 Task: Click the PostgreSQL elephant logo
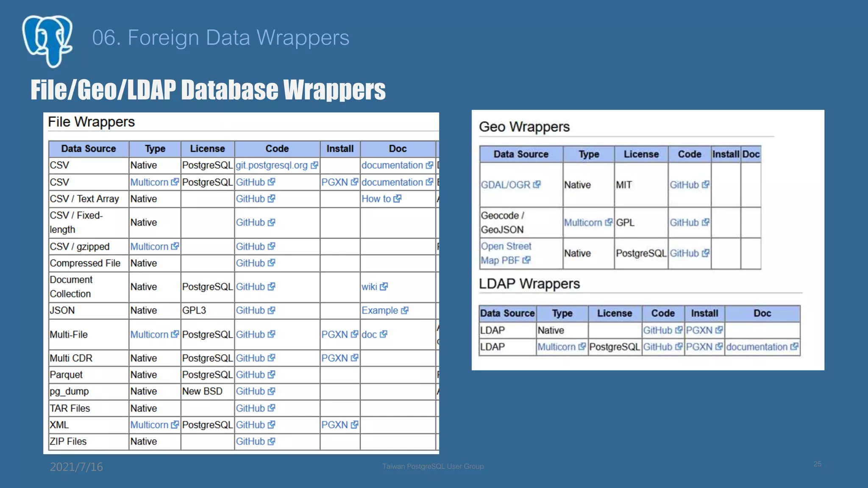(x=47, y=41)
